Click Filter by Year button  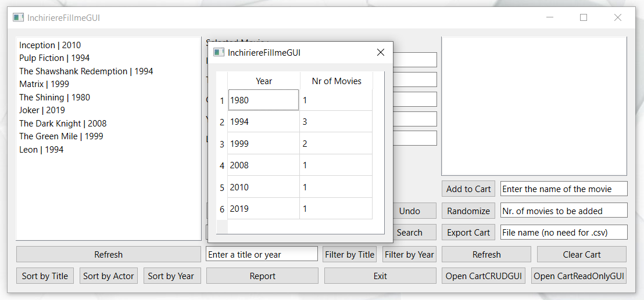(409, 255)
